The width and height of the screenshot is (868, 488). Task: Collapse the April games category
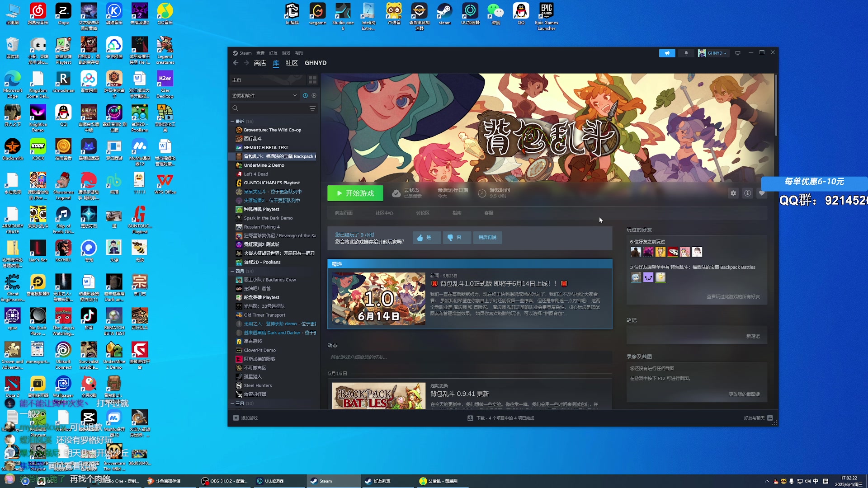232,272
